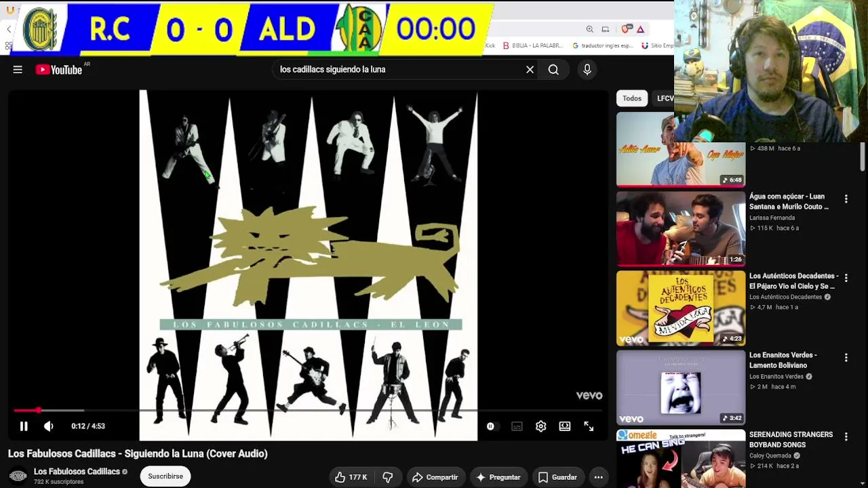The width and height of the screenshot is (868, 488).
Task: Visit Los Auténticos Decadentes channel
Action: coord(785,297)
